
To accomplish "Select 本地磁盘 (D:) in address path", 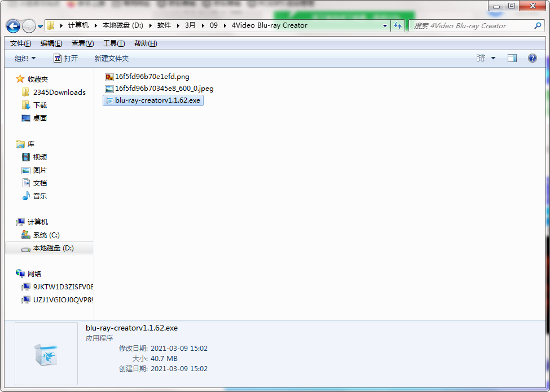I will pyautogui.click(x=123, y=25).
